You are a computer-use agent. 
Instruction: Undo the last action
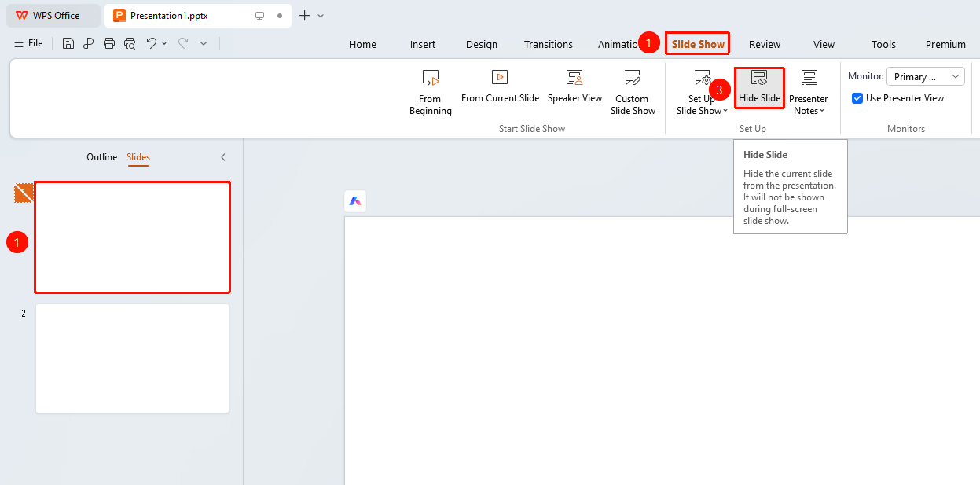coord(152,43)
